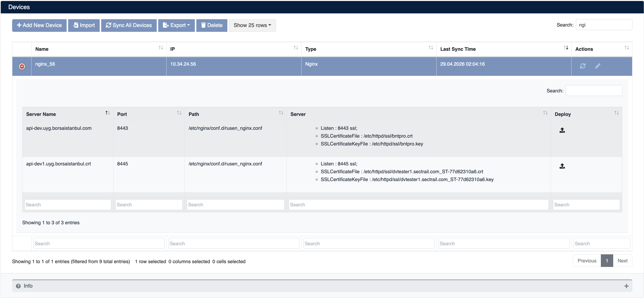Filter devices by Actions search box
The height and width of the screenshot is (298, 644).
tap(602, 244)
